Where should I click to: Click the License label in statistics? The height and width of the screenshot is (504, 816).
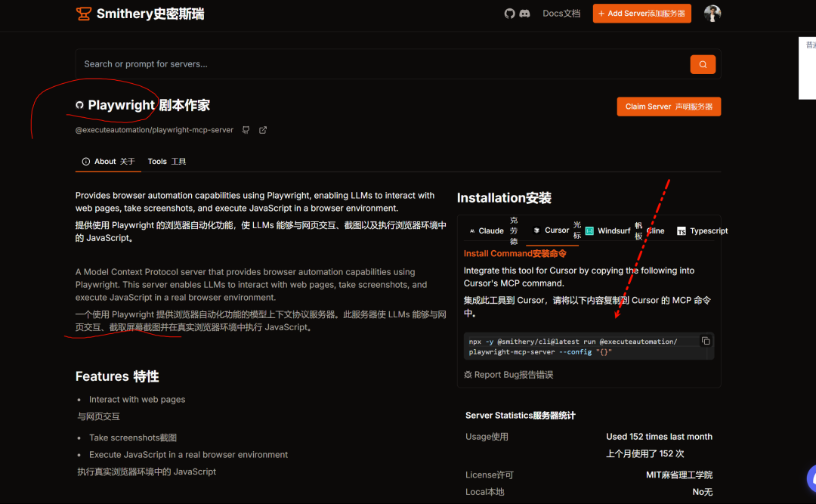coord(489,475)
